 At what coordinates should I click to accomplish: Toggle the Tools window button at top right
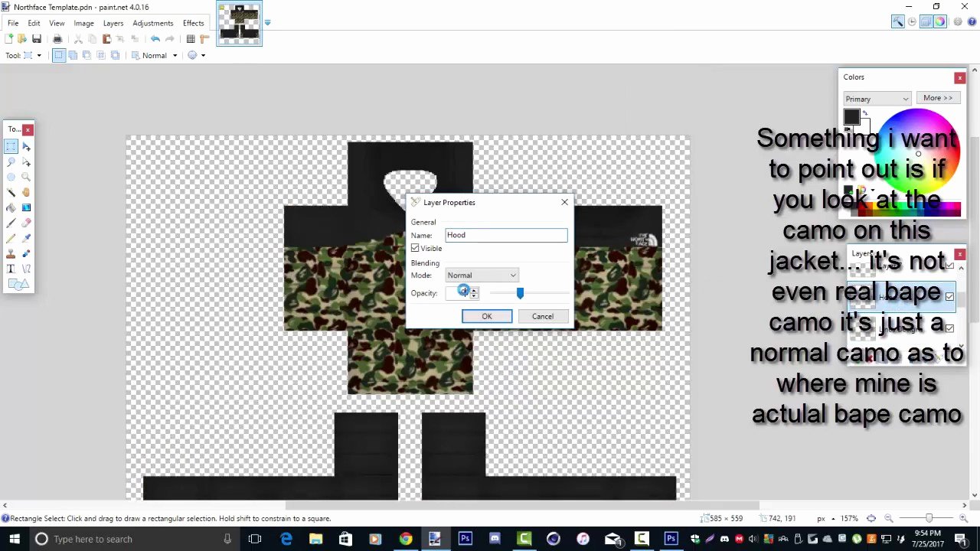pyautogui.click(x=897, y=22)
